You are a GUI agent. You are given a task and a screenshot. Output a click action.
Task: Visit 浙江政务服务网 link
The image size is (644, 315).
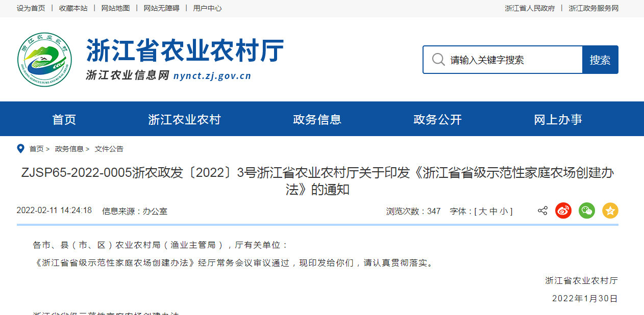[593, 8]
